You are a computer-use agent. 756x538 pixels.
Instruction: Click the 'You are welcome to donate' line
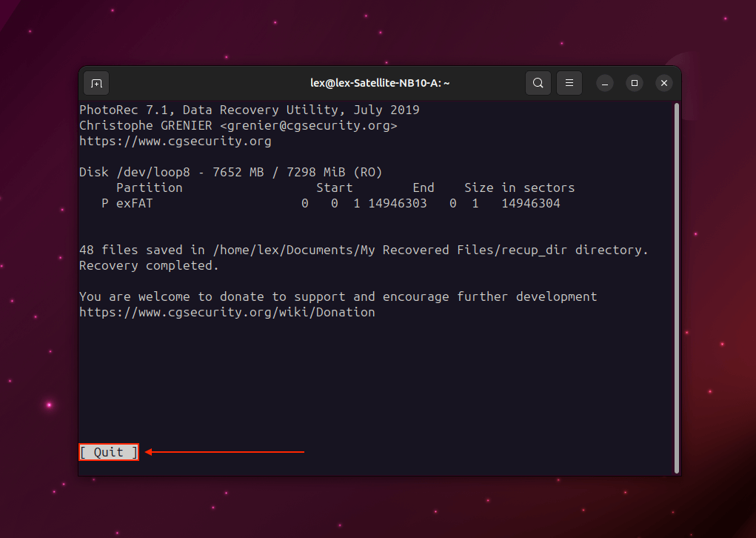click(x=338, y=296)
